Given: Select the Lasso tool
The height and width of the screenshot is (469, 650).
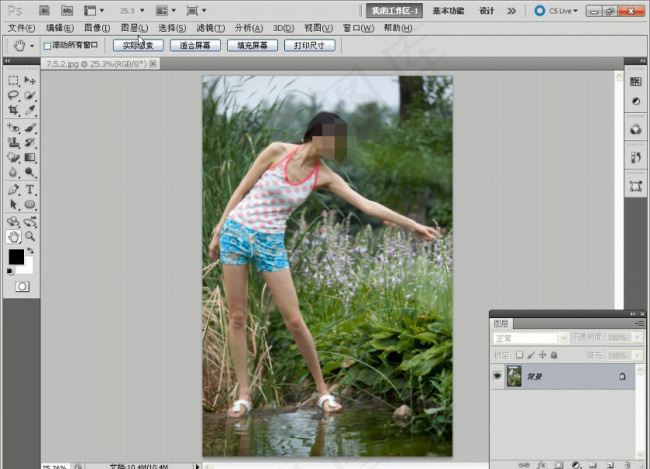Looking at the screenshot, I should (13, 95).
